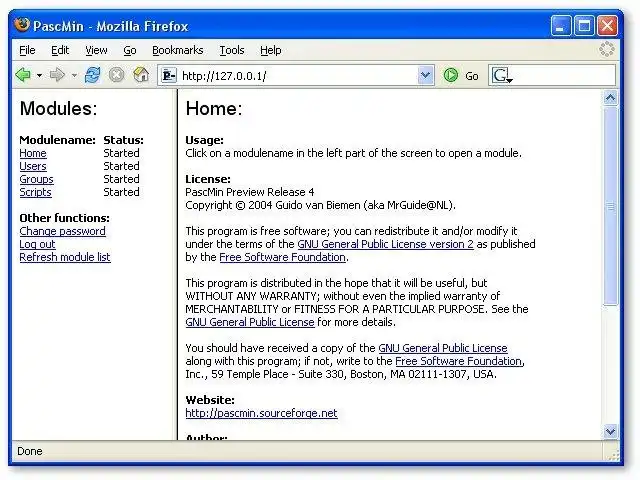Click the Back arrow navigation icon
The width and height of the screenshot is (640, 480).
pyautogui.click(x=23, y=75)
